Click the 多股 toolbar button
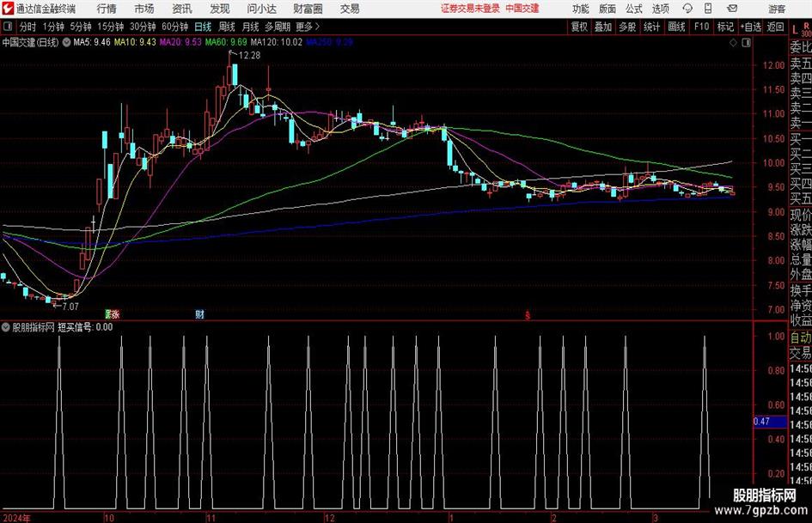Image resolution: width=812 pixels, height=523 pixels. point(627,27)
